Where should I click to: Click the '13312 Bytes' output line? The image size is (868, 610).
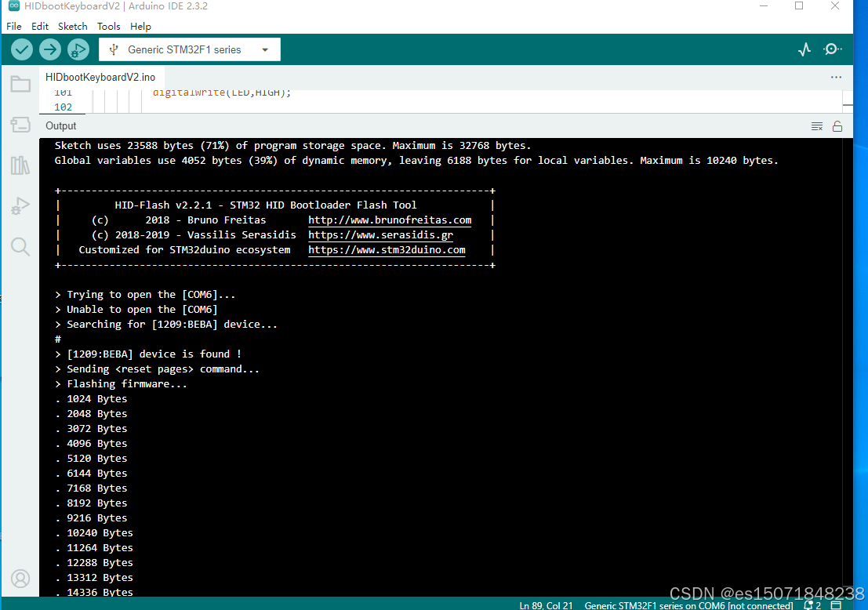coord(94,578)
